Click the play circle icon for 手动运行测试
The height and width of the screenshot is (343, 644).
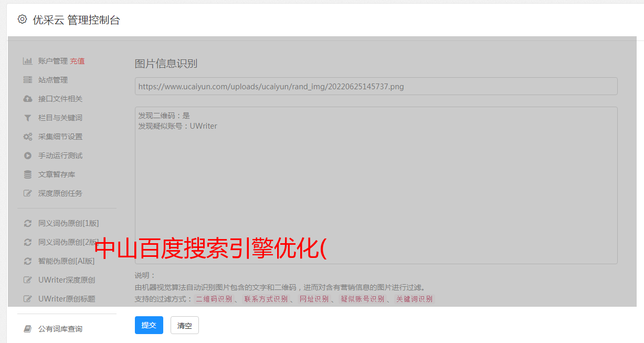28,155
